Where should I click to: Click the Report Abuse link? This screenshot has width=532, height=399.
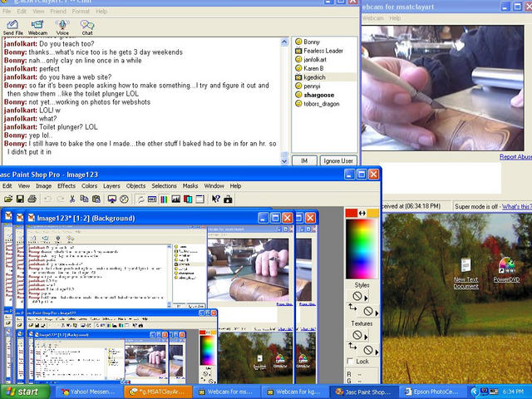tap(515, 157)
